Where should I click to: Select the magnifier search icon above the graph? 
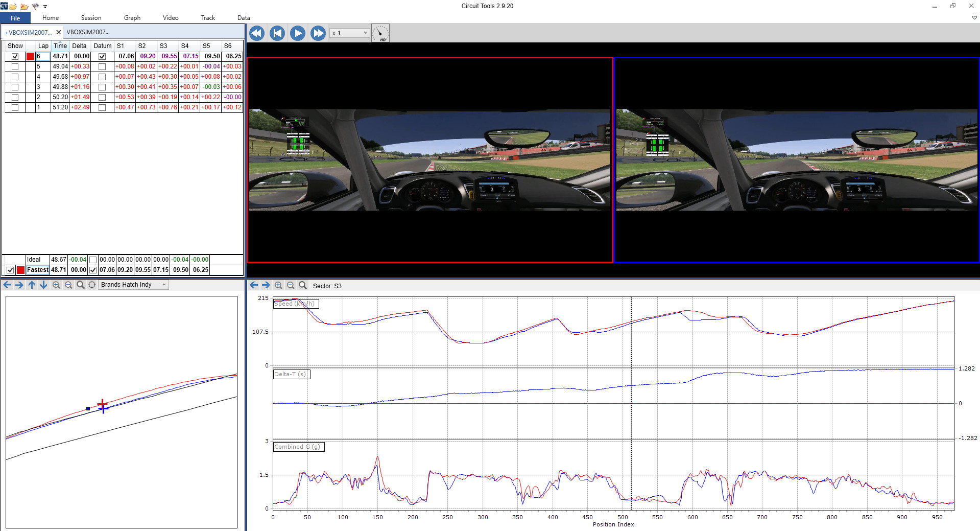point(303,285)
